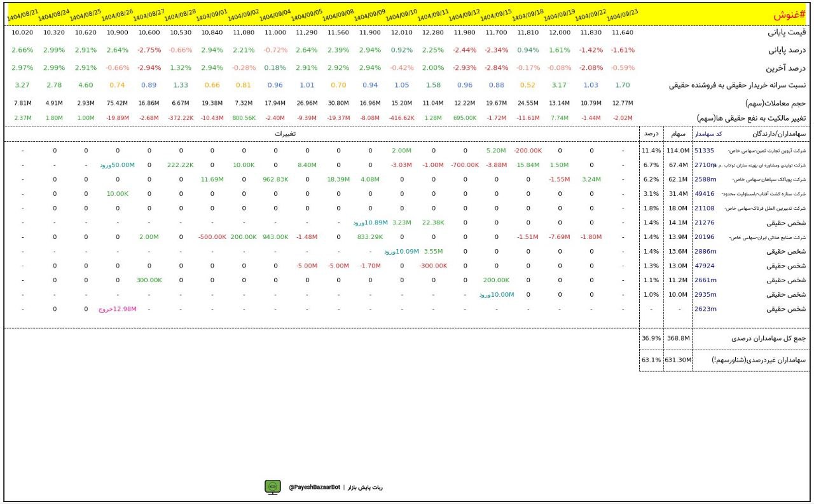Click the 368.8M total shares value

coord(678,339)
